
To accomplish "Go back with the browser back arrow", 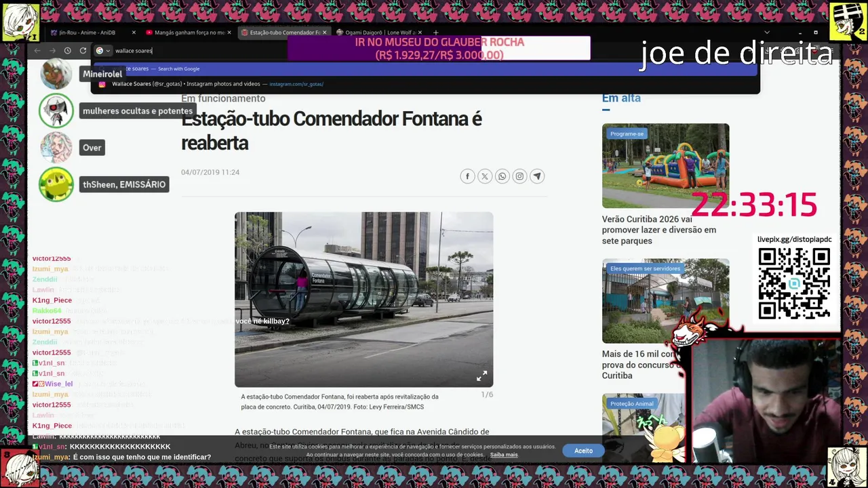I will click(x=37, y=51).
